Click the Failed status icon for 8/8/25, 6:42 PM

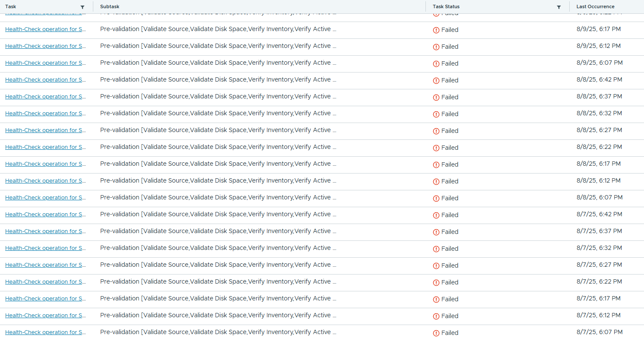436,81
